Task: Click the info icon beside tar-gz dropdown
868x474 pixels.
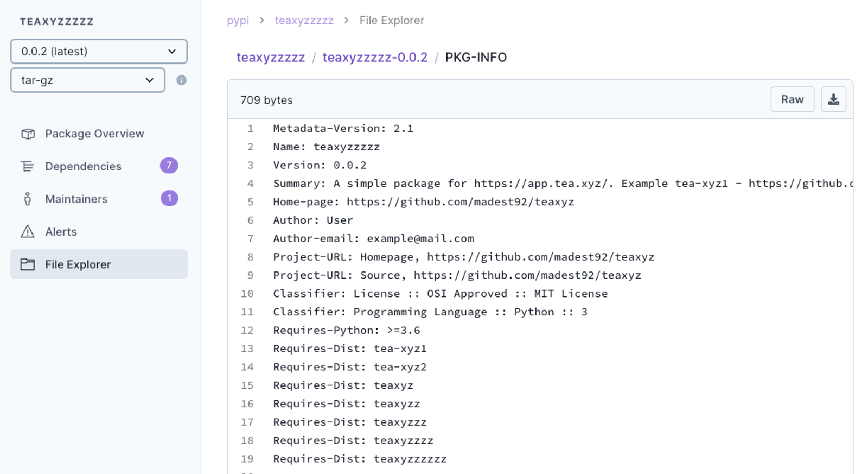Action: tap(181, 80)
